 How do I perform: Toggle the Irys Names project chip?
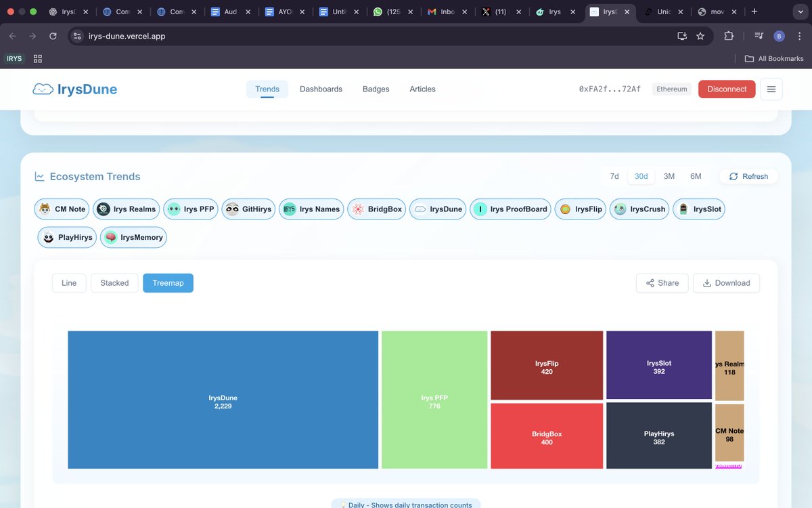[x=312, y=209]
